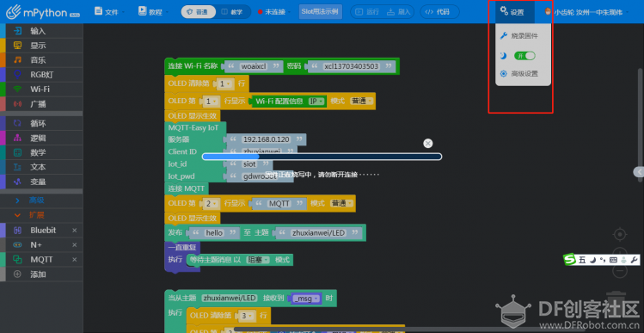Open the 显示 block category
This screenshot has width=644, height=333.
click(41, 46)
